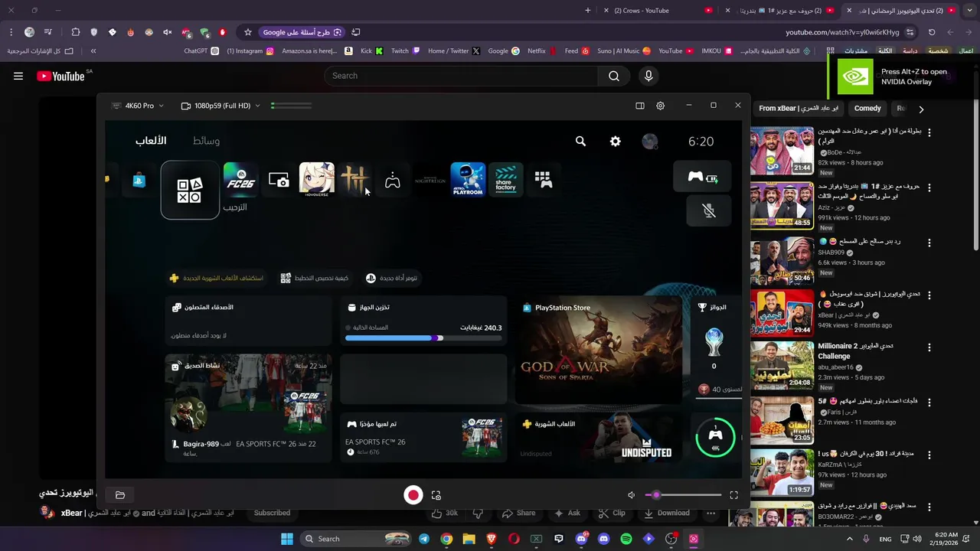The image size is (980, 551).
Task: Expand the 1080p59 (Full HD) resolution dropdown
Action: (x=220, y=106)
